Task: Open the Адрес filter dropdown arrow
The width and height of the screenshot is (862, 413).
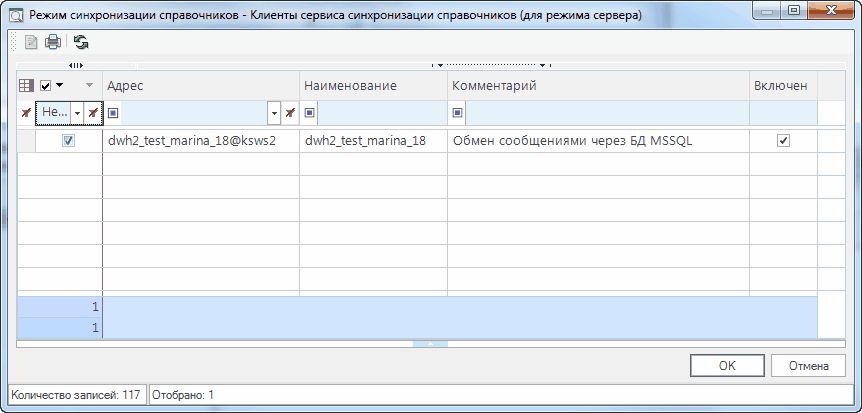Action: click(x=274, y=112)
